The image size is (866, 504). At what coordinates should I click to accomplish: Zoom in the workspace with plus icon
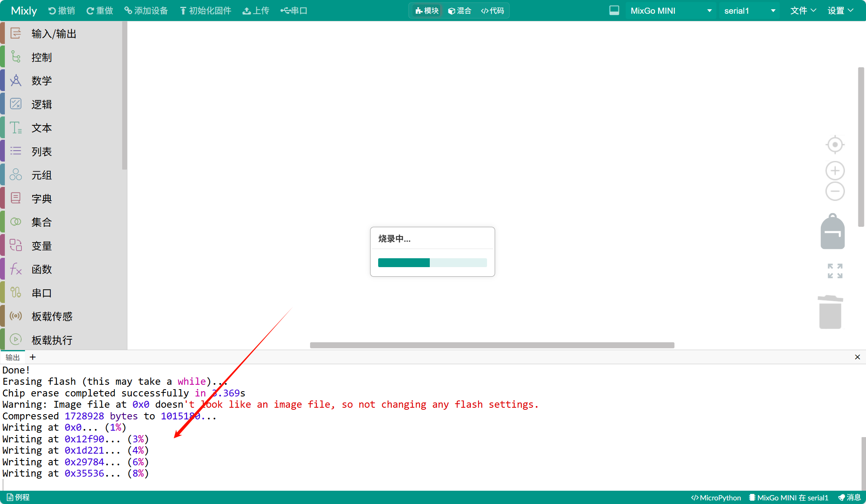coord(835,171)
